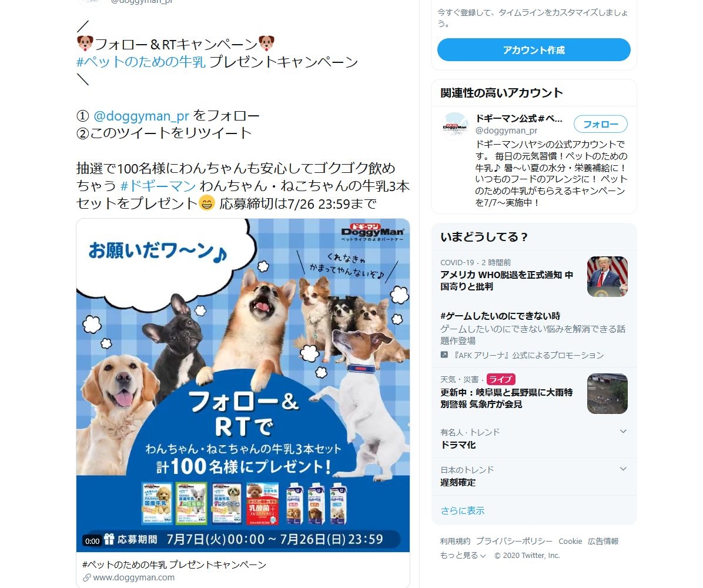Screen dimensions: 703x588
Task: Play the campaign video in the tweet
Action: click(243, 385)
